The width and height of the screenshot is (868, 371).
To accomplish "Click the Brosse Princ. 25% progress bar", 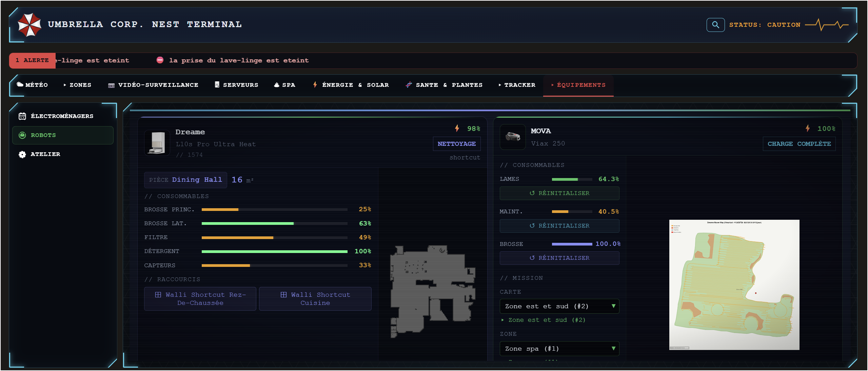I will (x=274, y=210).
